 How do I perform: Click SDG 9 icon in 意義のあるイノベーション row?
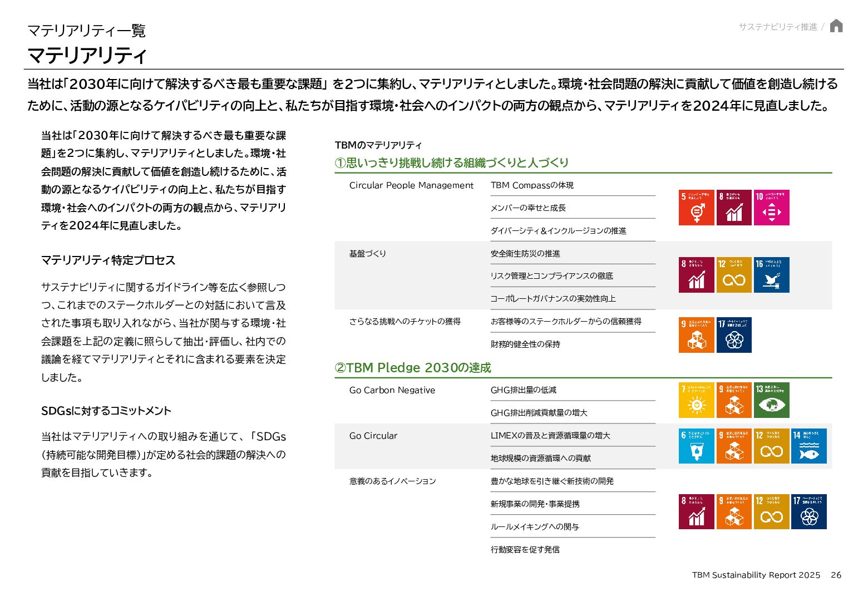pos(734,511)
